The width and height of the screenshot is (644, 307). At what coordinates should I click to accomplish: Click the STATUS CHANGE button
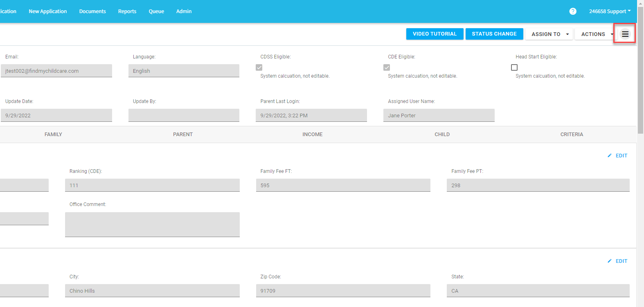tap(494, 34)
